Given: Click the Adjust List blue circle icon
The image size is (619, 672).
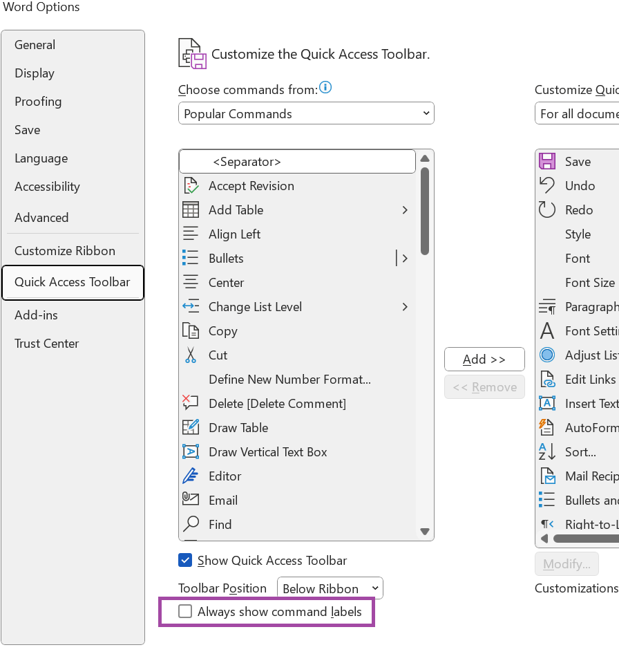Looking at the screenshot, I should 547,355.
